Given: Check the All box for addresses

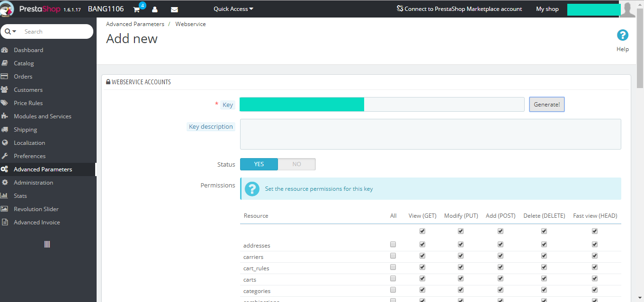Looking at the screenshot, I should coord(393,245).
